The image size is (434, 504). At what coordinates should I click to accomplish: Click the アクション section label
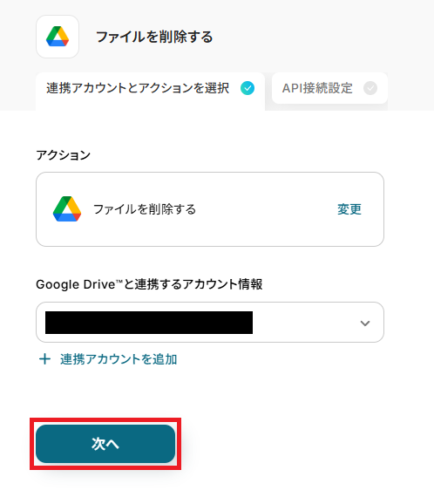pyautogui.click(x=64, y=155)
